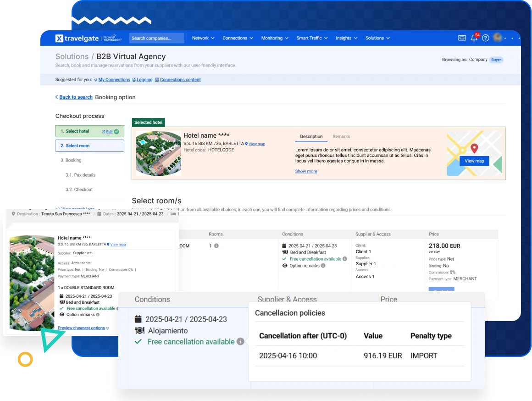Expand the Monitoring menu
Image resolution: width=532 pixels, height=401 pixels.
[x=274, y=38]
